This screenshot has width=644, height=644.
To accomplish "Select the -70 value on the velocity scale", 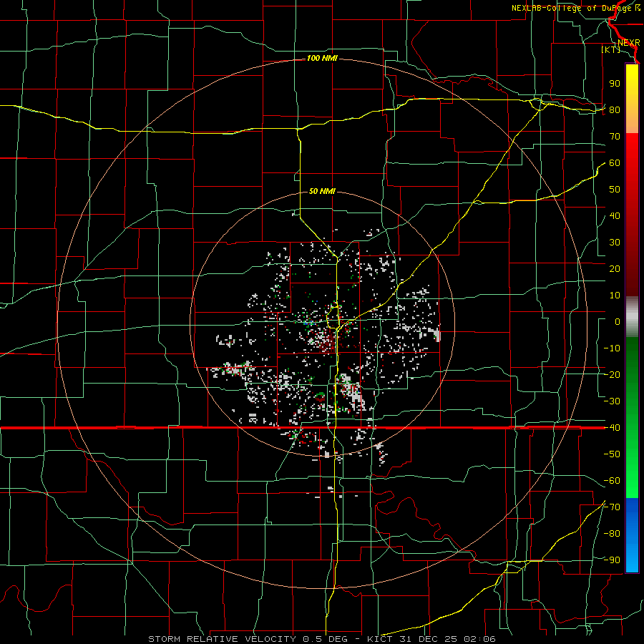I will coord(612,507).
